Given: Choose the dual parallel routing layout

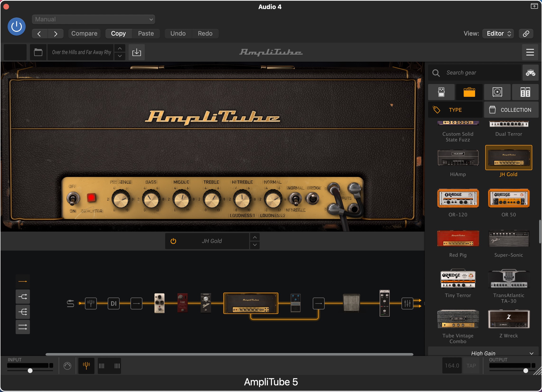Looking at the screenshot, I should 23,327.
